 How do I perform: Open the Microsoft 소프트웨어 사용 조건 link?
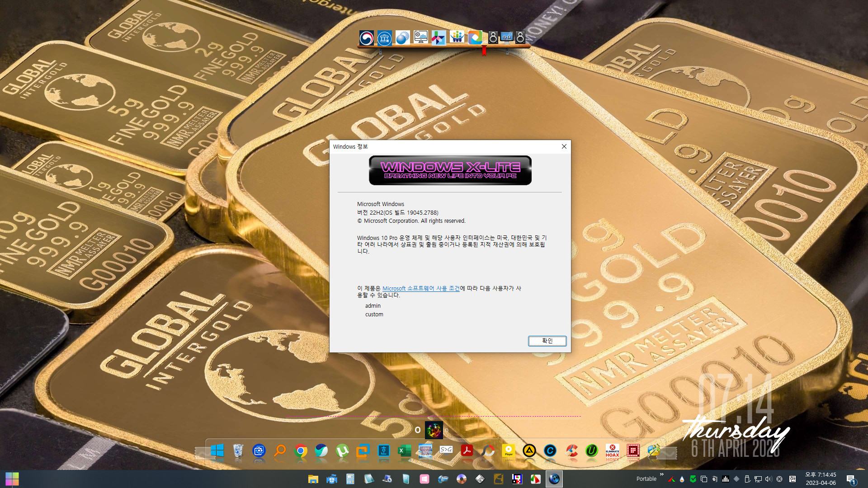click(421, 288)
